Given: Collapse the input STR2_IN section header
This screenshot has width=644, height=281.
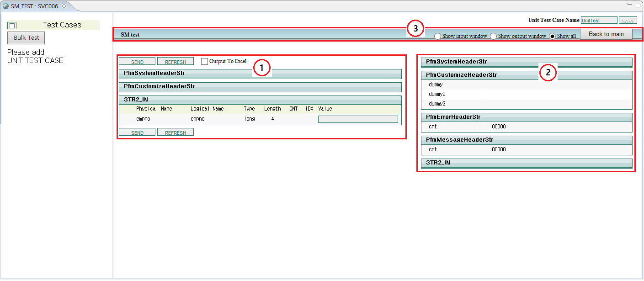Looking at the screenshot, I should 260,100.
